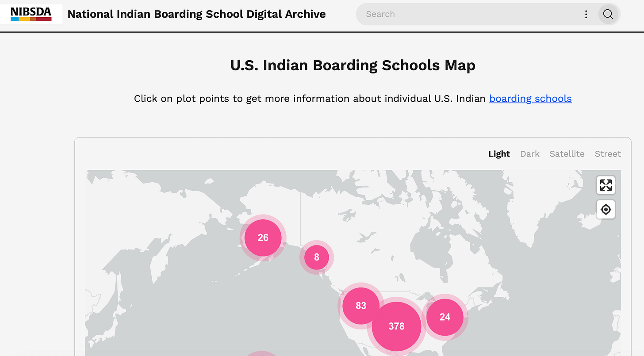The width and height of the screenshot is (644, 356).
Task: Switch to Satellite map style
Action: coord(567,154)
